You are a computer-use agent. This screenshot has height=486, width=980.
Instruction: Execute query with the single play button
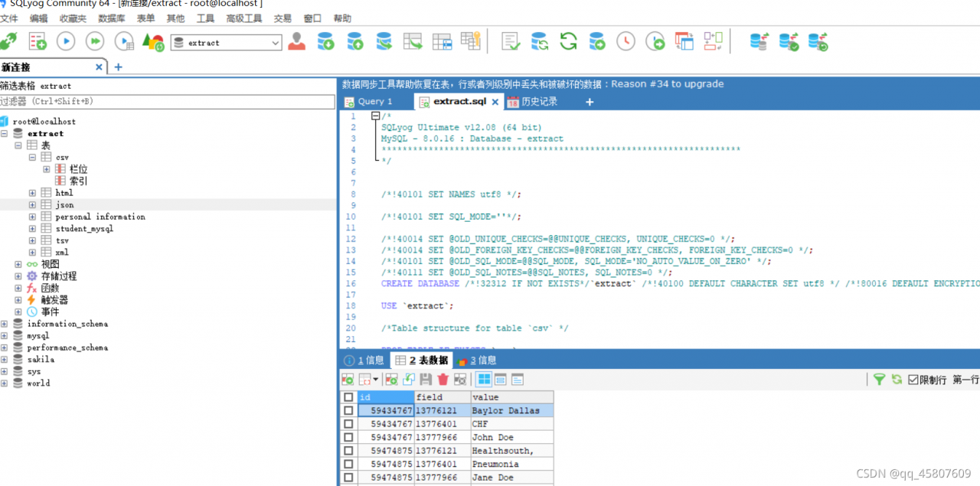pyautogui.click(x=66, y=41)
